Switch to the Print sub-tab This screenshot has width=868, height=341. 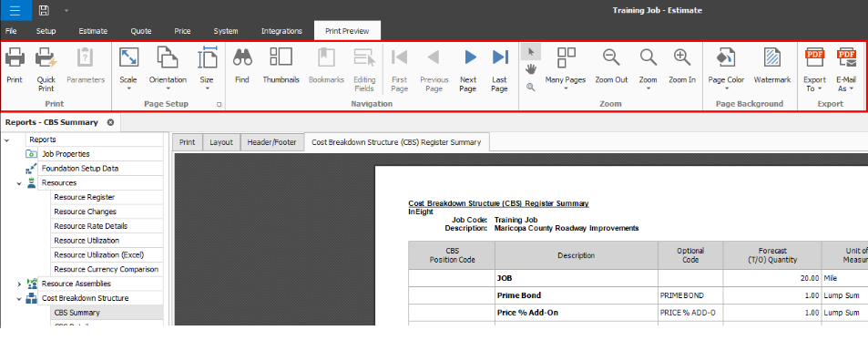(x=187, y=142)
